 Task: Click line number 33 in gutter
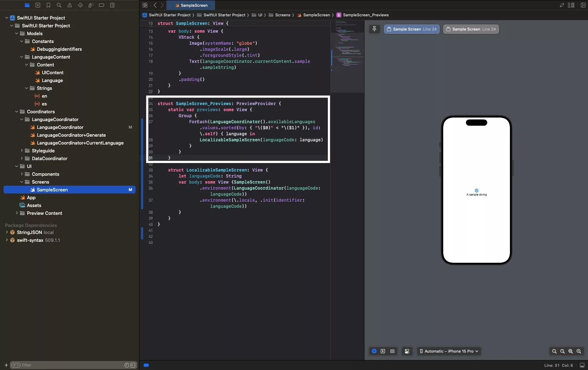tap(151, 170)
